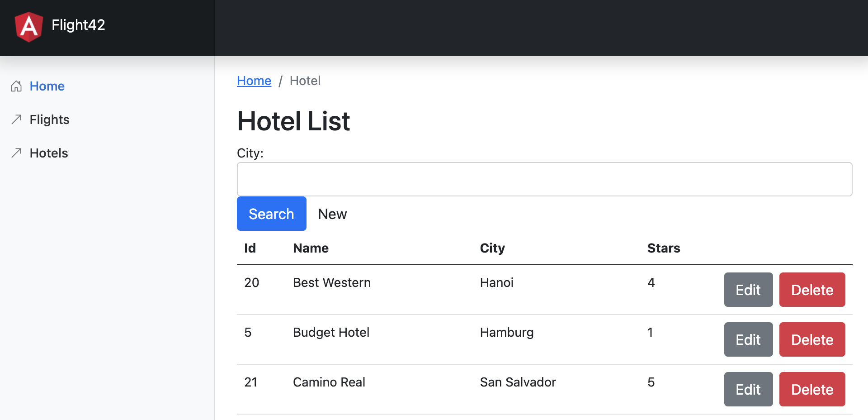This screenshot has width=868, height=420.
Task: Go to the Flights sidebar item
Action: click(x=50, y=119)
